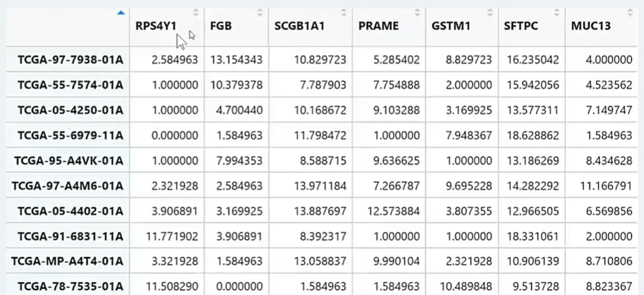
Task: Click GSTM1 value 9.695228
Action: pos(469,186)
